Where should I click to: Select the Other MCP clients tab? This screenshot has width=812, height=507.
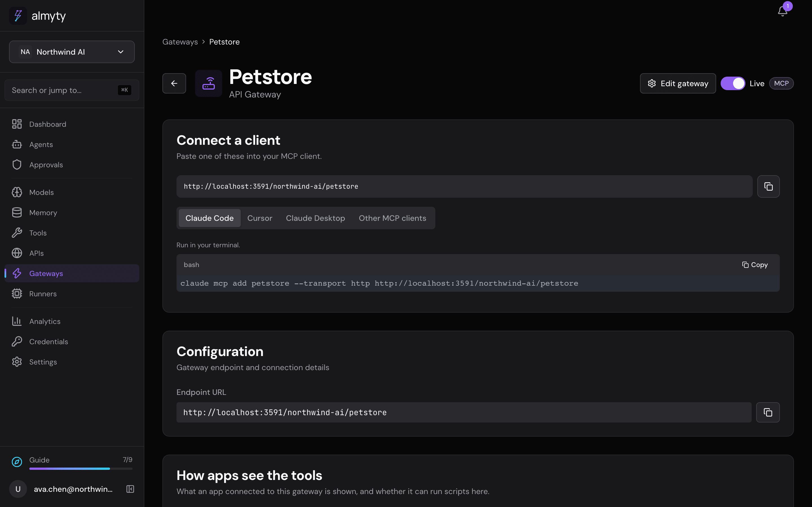tap(392, 218)
